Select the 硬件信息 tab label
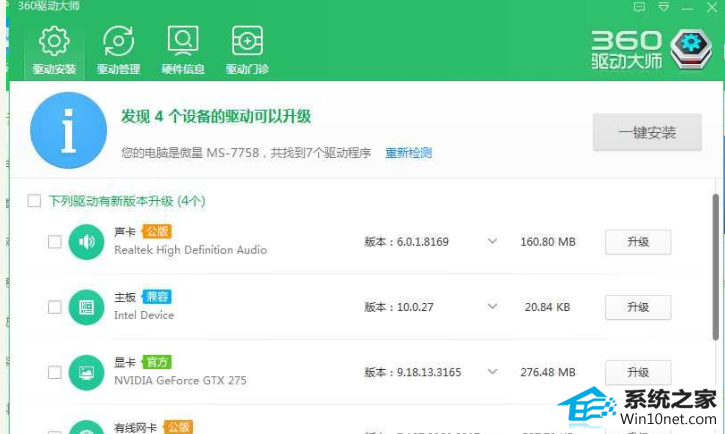The width and height of the screenshot is (725, 434). [x=183, y=69]
